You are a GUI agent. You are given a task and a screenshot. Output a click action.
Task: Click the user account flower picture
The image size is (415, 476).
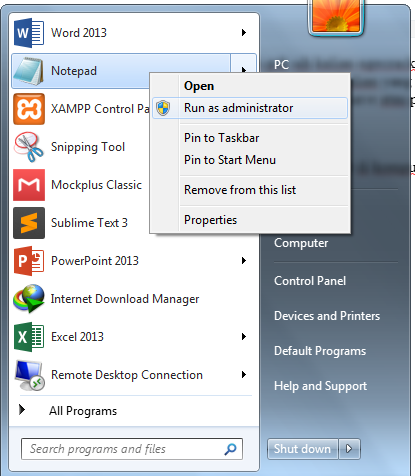pyautogui.click(x=336, y=17)
